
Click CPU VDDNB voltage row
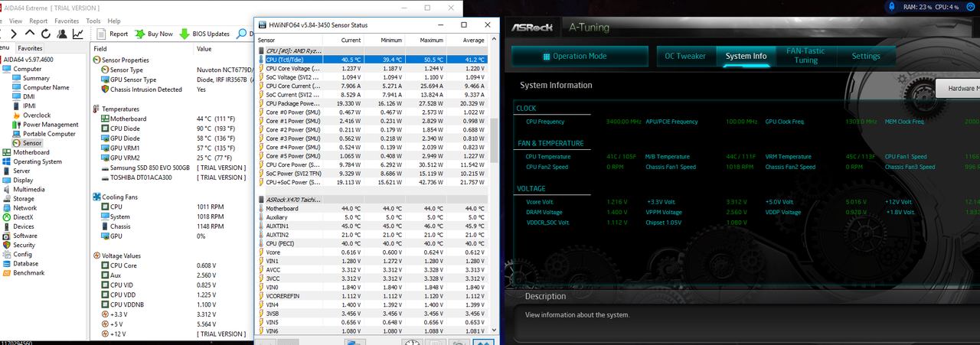click(172, 304)
